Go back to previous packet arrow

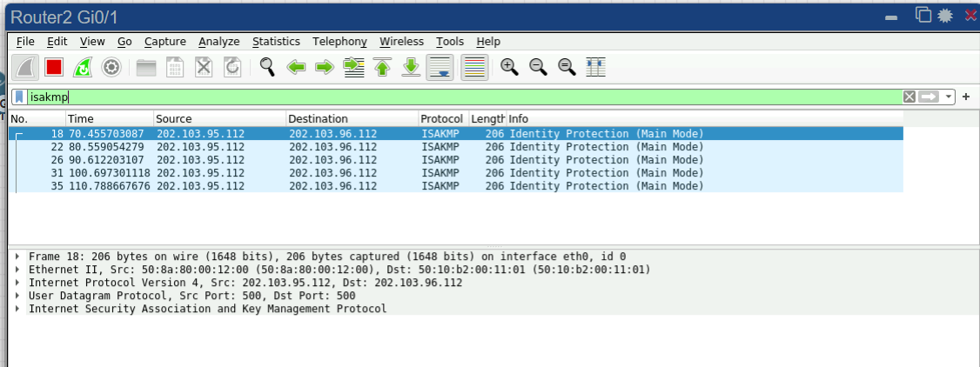pyautogui.click(x=296, y=67)
